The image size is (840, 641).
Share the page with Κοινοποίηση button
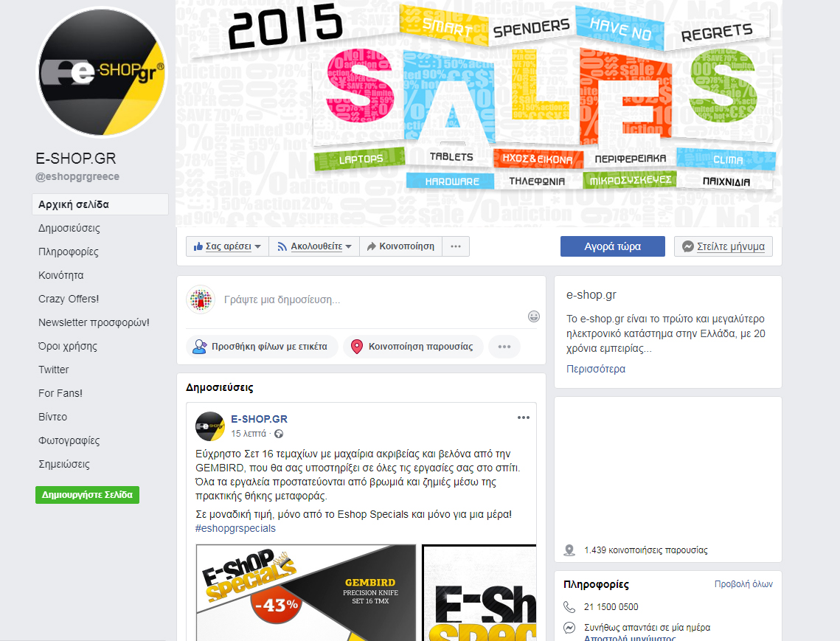click(x=400, y=246)
